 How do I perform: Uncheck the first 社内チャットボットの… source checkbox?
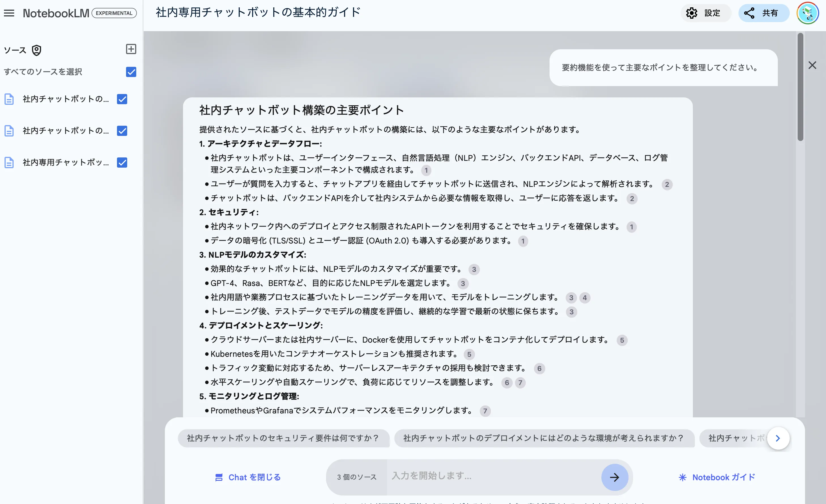(x=122, y=99)
